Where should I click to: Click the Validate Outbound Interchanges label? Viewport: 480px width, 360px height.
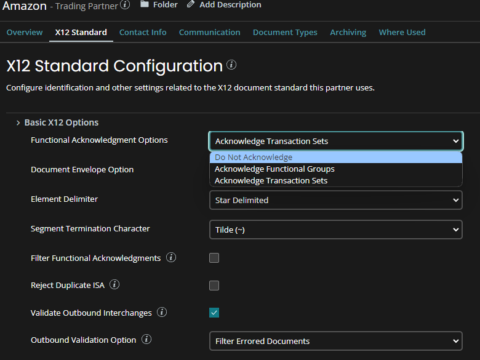(x=91, y=313)
